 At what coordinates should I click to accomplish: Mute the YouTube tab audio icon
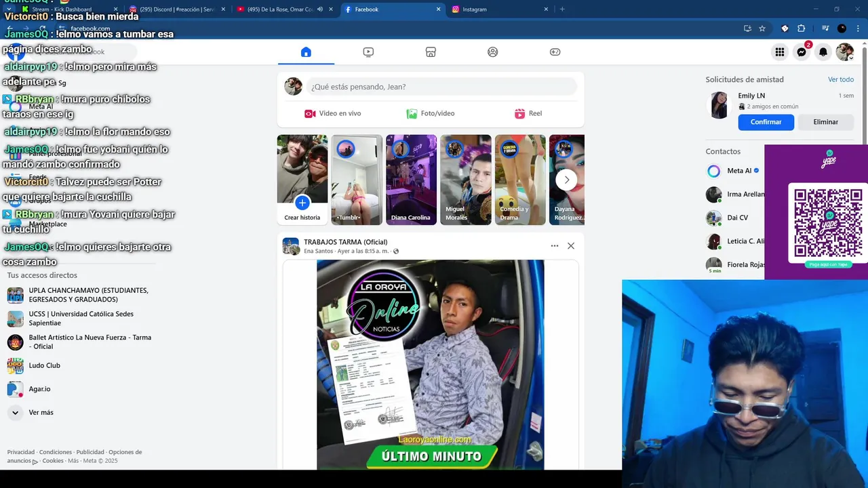coord(320,9)
